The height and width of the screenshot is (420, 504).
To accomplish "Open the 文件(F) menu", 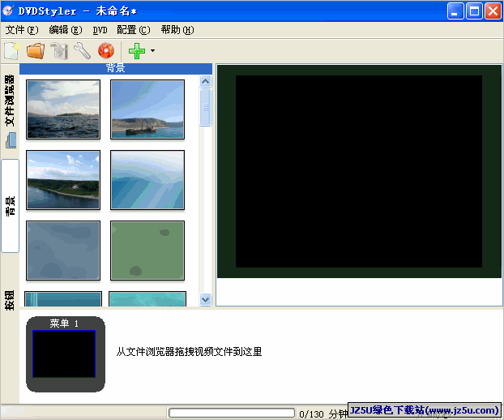I will coord(22,30).
